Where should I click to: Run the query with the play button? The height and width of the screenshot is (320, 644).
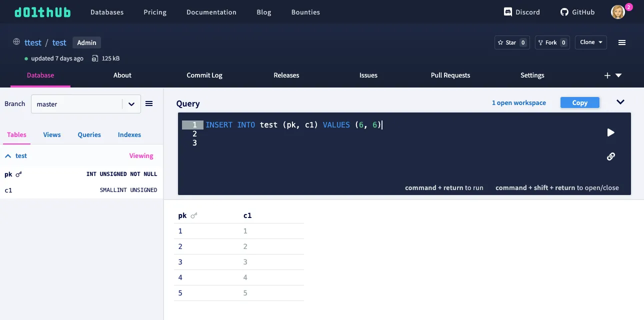coord(610,132)
